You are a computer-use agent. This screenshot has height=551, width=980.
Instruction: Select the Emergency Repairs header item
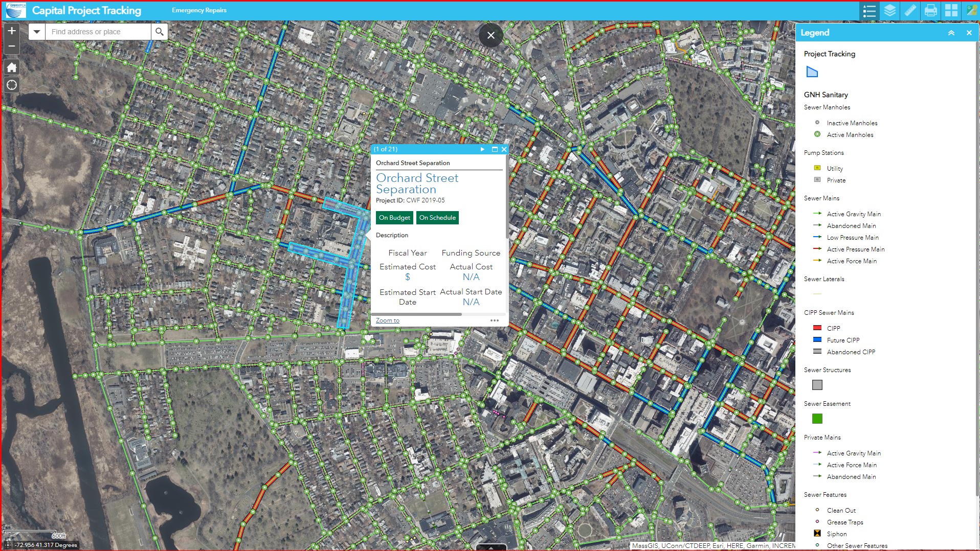(199, 10)
